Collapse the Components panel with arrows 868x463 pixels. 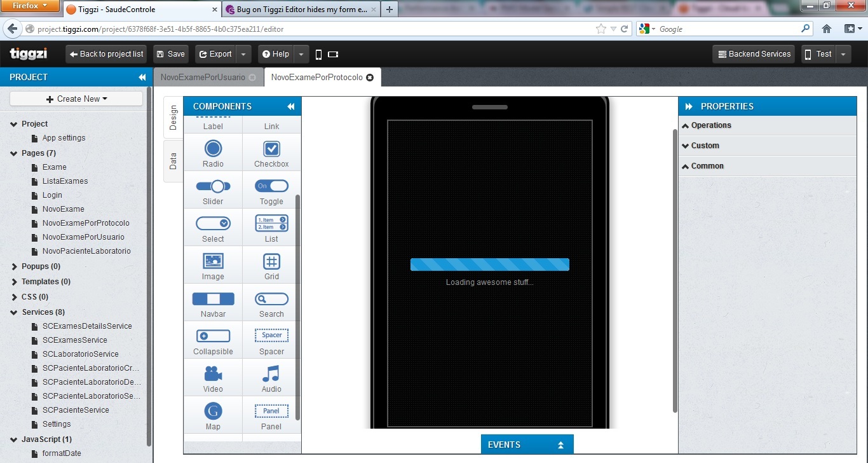[291, 107]
